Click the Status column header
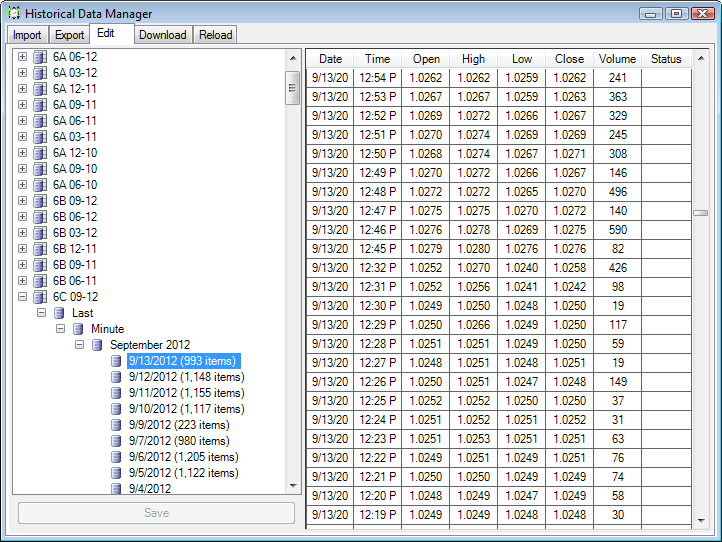The width and height of the screenshot is (722, 542). tap(666, 59)
